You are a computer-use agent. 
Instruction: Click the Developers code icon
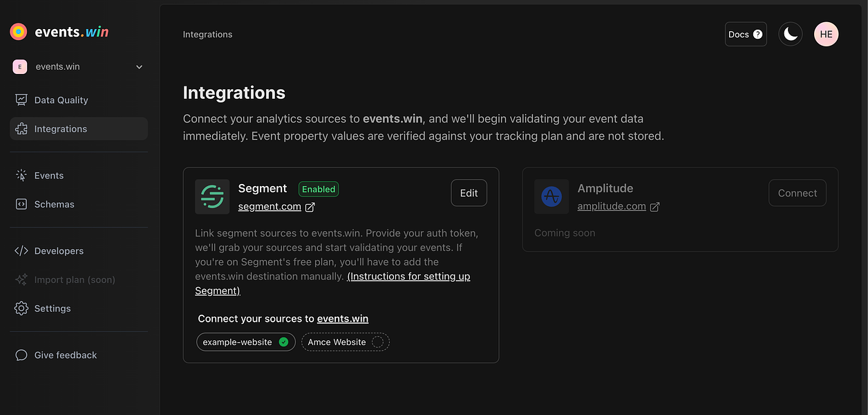click(x=21, y=251)
